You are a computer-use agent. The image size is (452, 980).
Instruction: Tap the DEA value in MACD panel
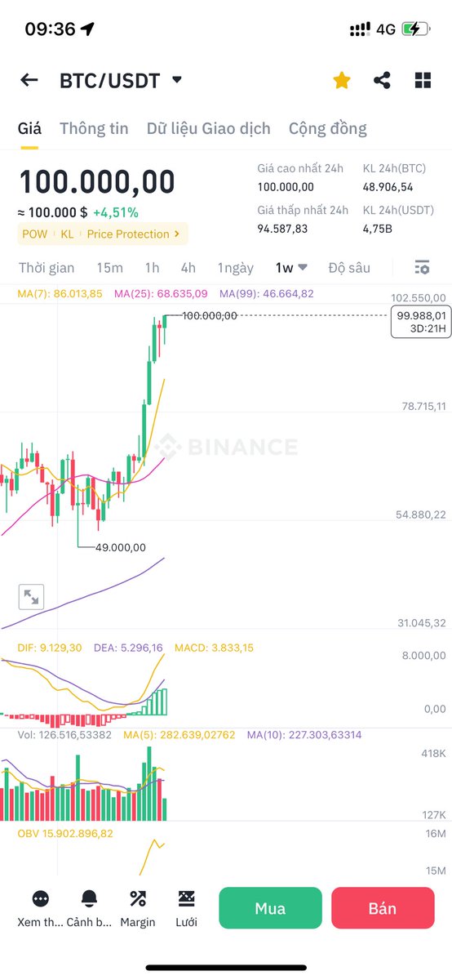(127, 648)
